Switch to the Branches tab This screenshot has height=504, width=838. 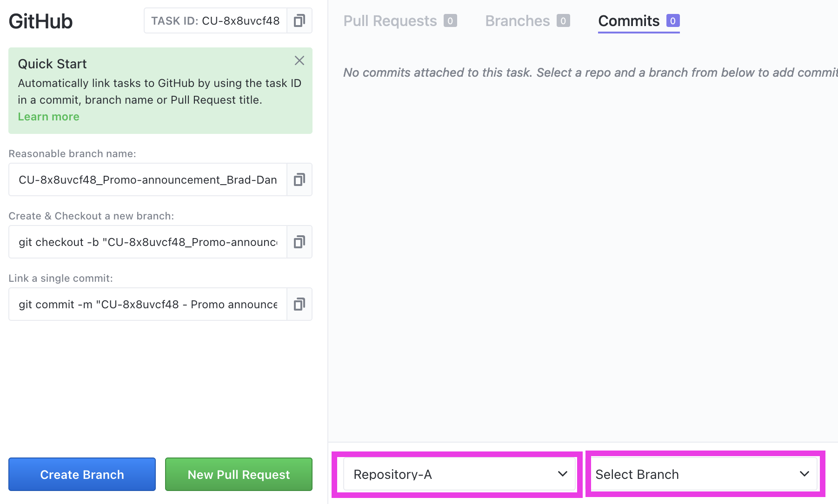click(517, 20)
